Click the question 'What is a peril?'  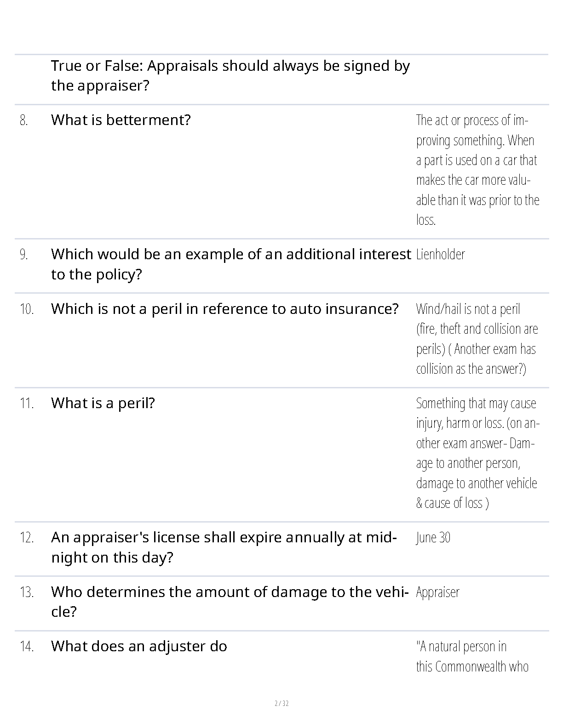click(x=103, y=403)
